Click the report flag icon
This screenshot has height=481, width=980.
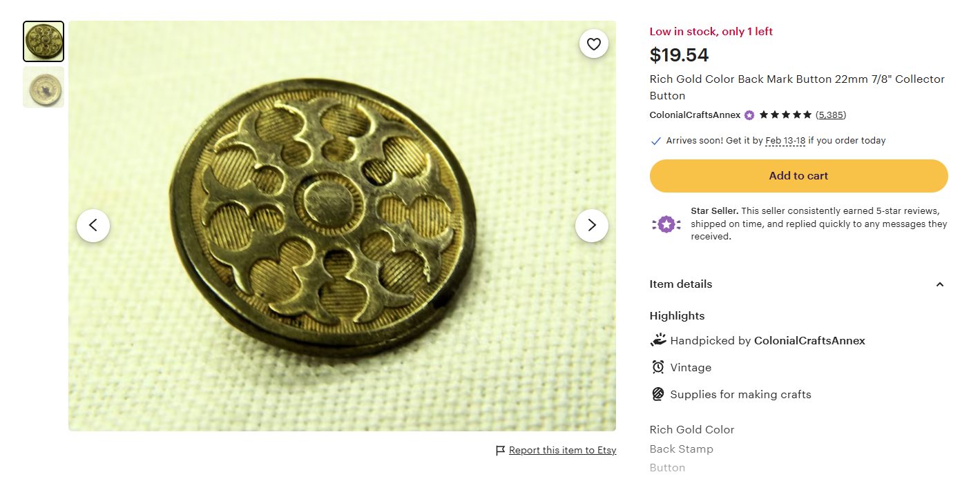click(501, 451)
